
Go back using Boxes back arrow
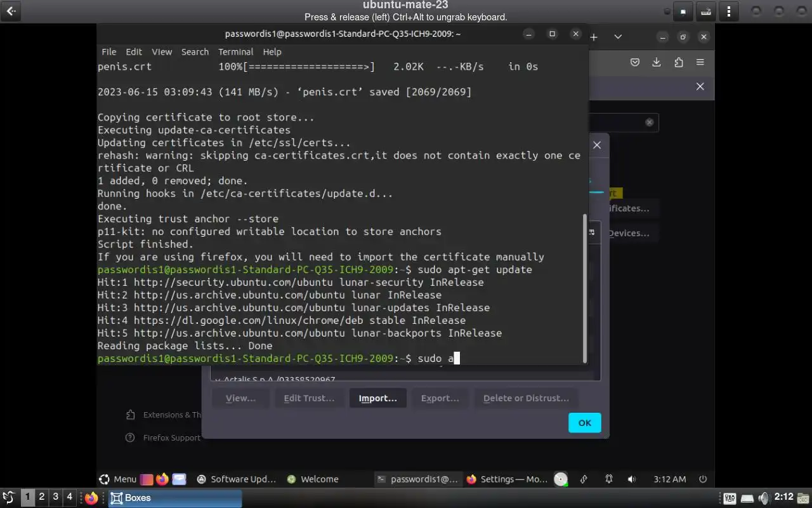11,11
